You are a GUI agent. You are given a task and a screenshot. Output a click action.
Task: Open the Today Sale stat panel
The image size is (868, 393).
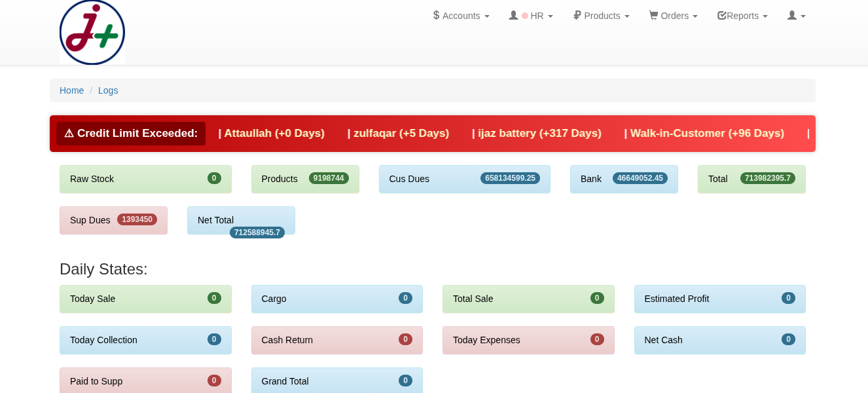pyautogui.click(x=145, y=299)
